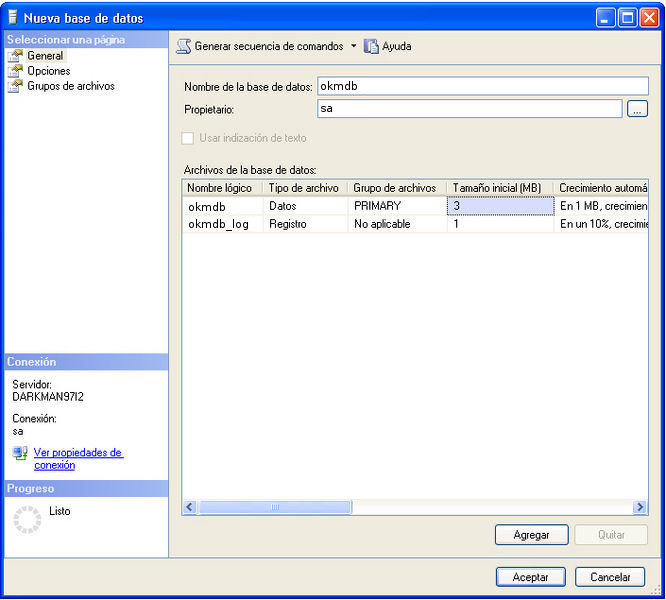Open the Opciones page
This screenshot has height=600, width=666.
[48, 71]
